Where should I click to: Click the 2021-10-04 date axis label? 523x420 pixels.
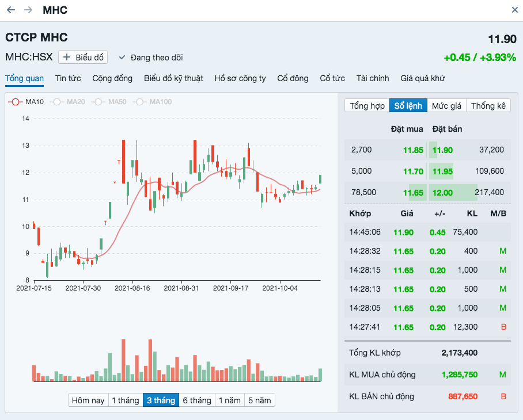pos(279,288)
